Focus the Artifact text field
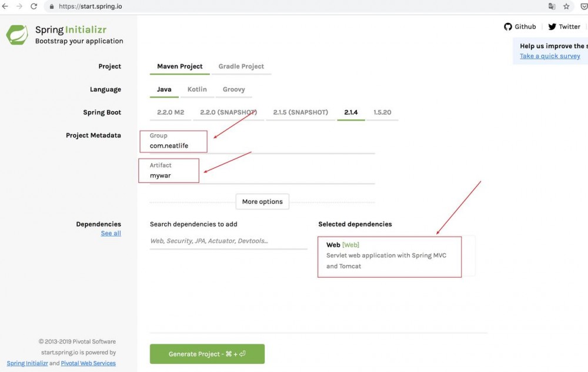 coord(259,176)
